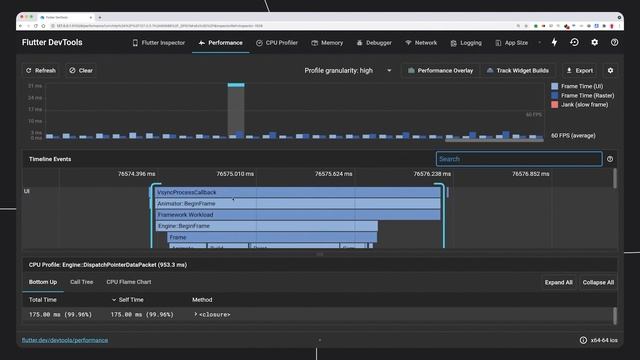Open the flutter.dev/devtools/performance link
Viewport: 640px width, 360px height.
tap(65, 340)
